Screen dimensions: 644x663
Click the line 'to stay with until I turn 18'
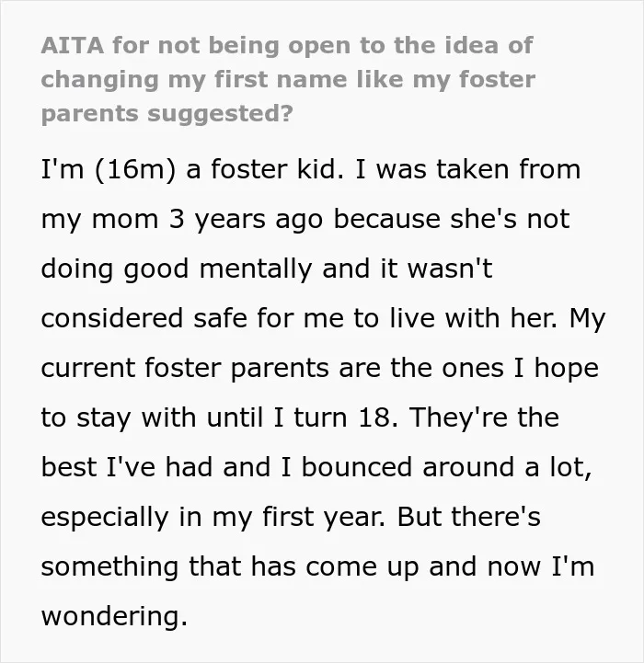[x=300, y=417]
